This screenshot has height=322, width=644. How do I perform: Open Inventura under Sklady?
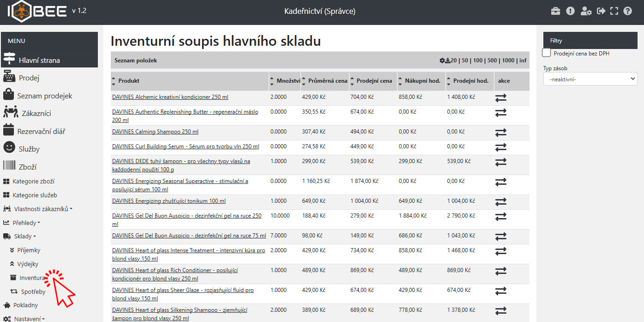click(x=32, y=278)
